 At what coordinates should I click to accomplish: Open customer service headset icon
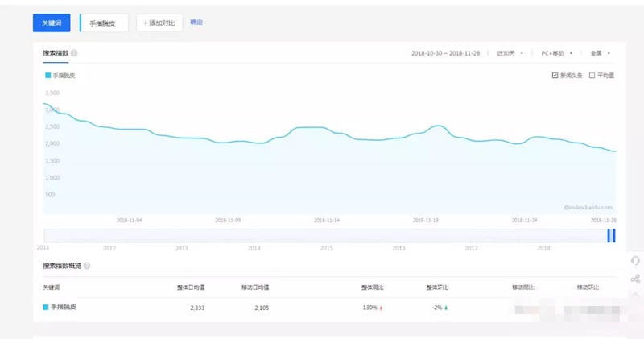pos(635,261)
